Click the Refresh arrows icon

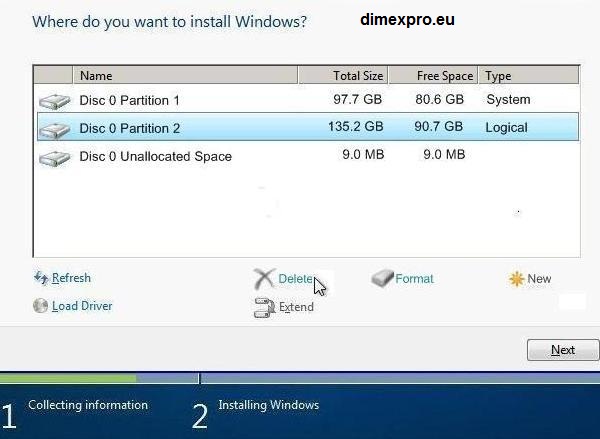coord(41,278)
